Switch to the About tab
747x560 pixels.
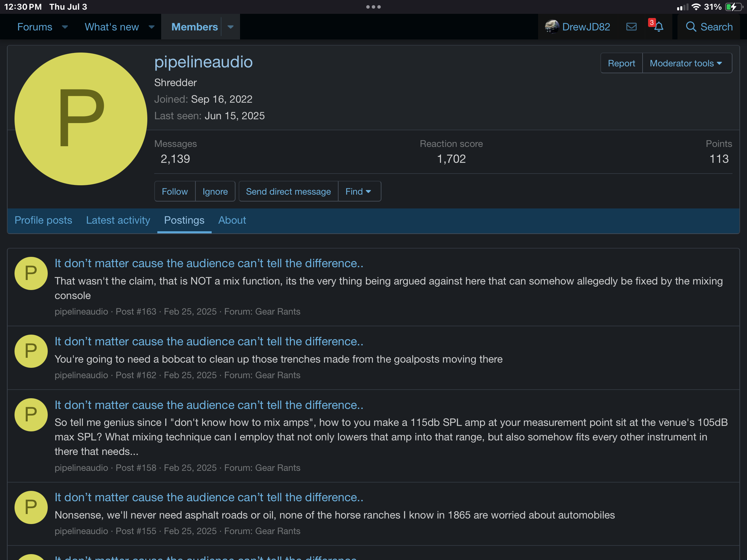(x=232, y=220)
